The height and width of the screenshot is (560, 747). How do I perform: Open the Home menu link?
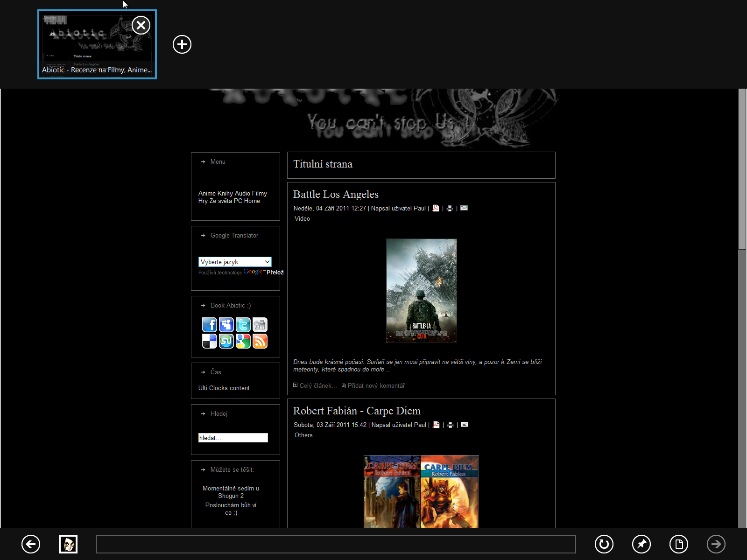(252, 201)
